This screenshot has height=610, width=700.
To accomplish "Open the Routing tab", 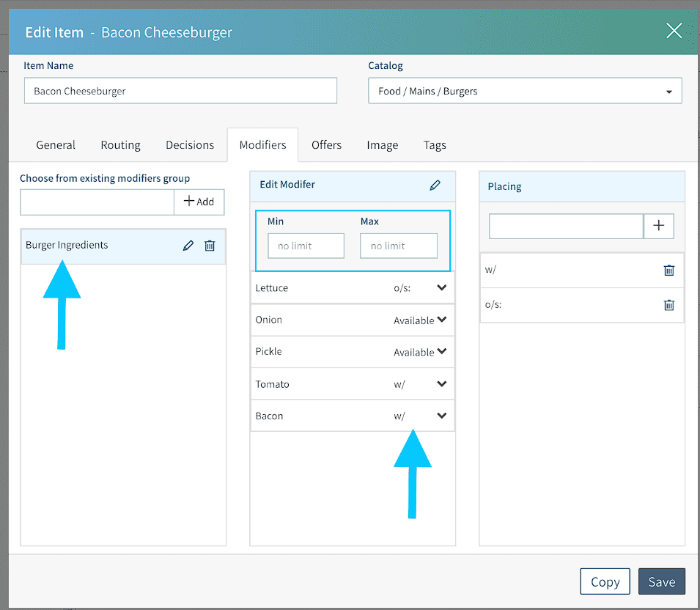I will [x=120, y=144].
